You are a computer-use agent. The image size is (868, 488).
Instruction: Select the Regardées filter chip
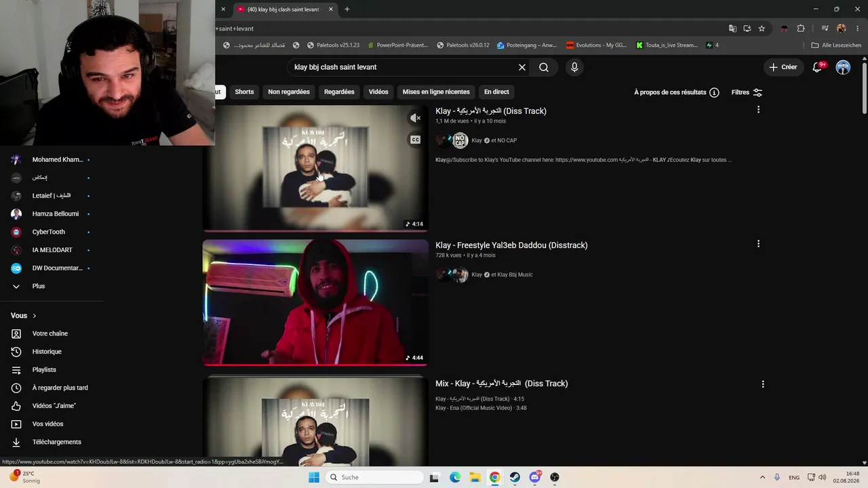[x=339, y=92]
